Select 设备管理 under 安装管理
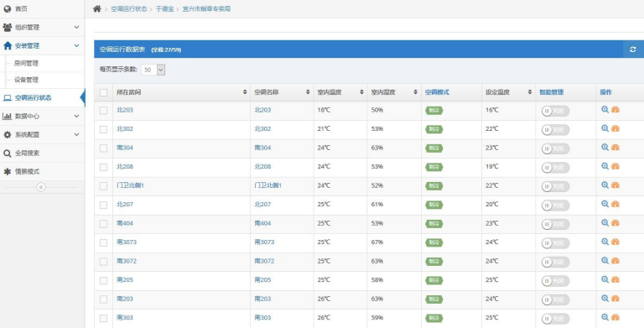 point(26,80)
